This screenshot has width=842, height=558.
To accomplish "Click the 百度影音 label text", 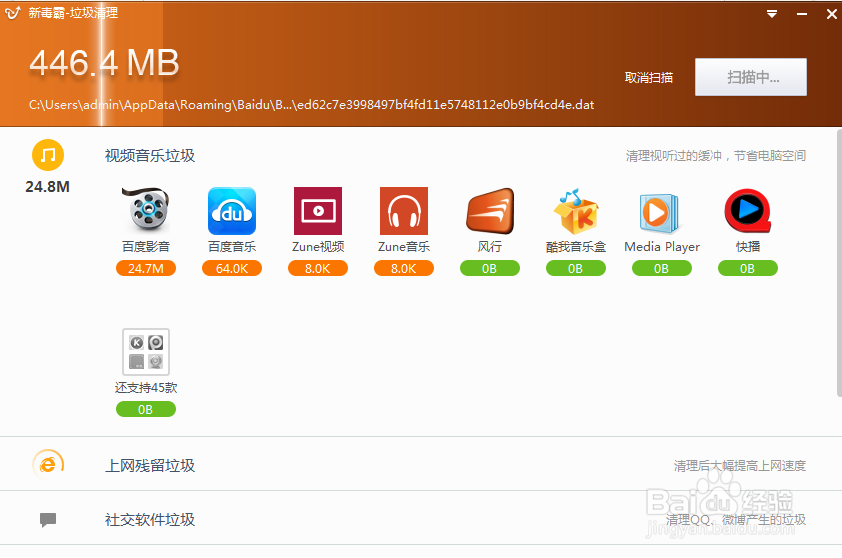I will point(146,247).
